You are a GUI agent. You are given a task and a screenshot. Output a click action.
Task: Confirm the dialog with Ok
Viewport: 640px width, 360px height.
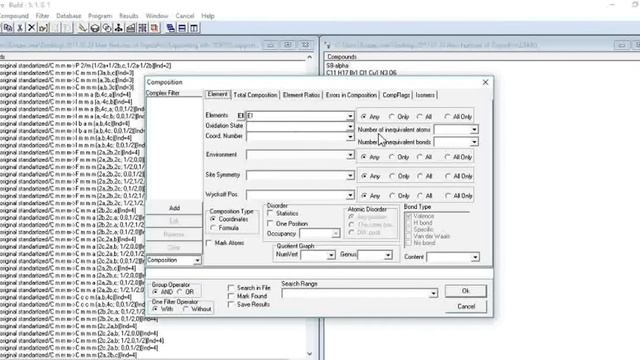(466, 291)
